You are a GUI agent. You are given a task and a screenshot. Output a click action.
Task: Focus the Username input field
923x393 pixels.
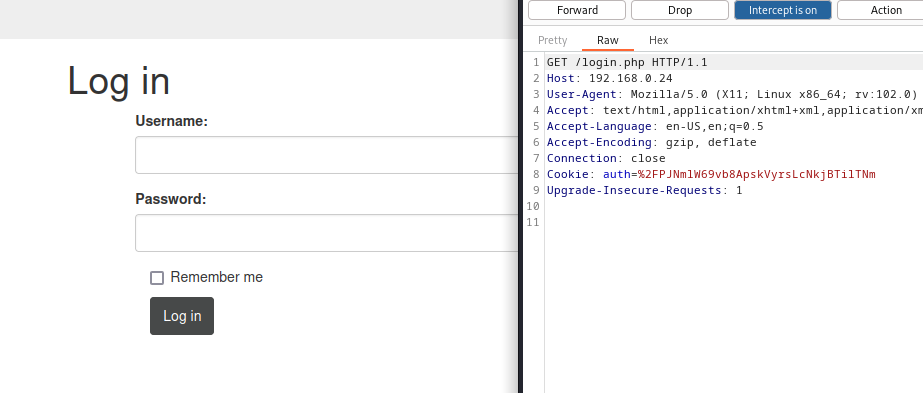[326, 155]
